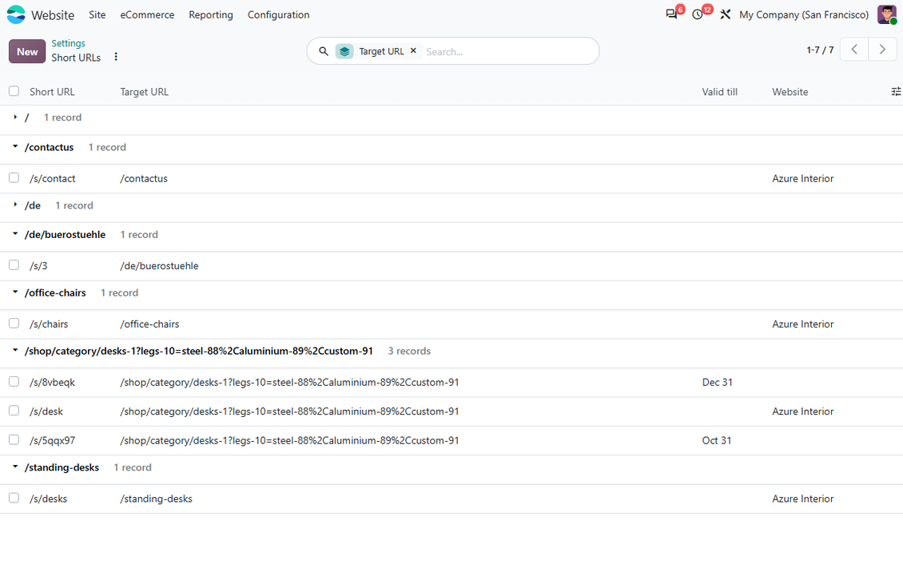This screenshot has width=903, height=588.
Task: Open the actions kebab menu beside Short URLs
Action: (116, 57)
